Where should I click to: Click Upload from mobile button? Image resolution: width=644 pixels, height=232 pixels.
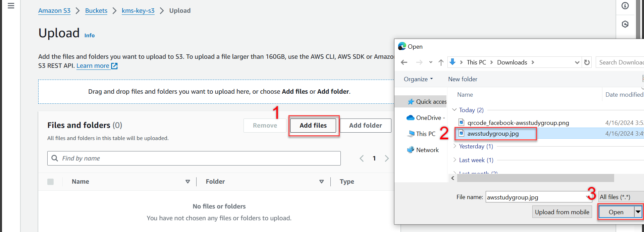[562, 212]
